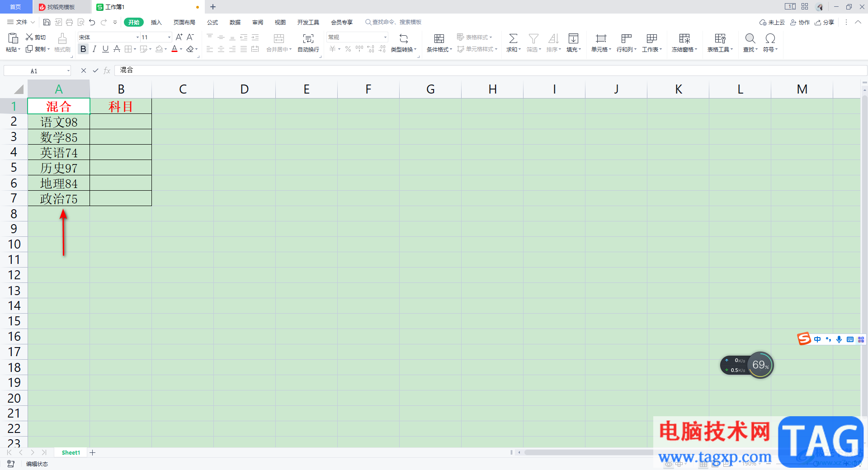Expand the Copy (复制) dropdown arrow

coord(48,49)
